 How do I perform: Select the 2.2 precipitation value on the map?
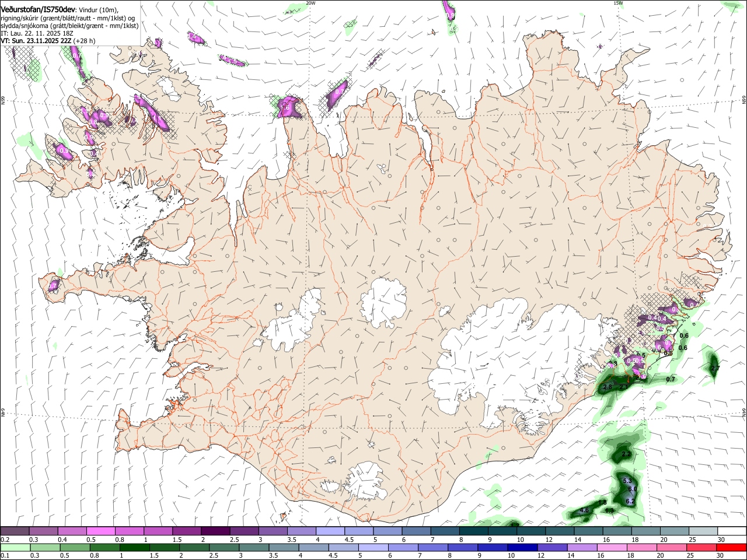click(626, 454)
